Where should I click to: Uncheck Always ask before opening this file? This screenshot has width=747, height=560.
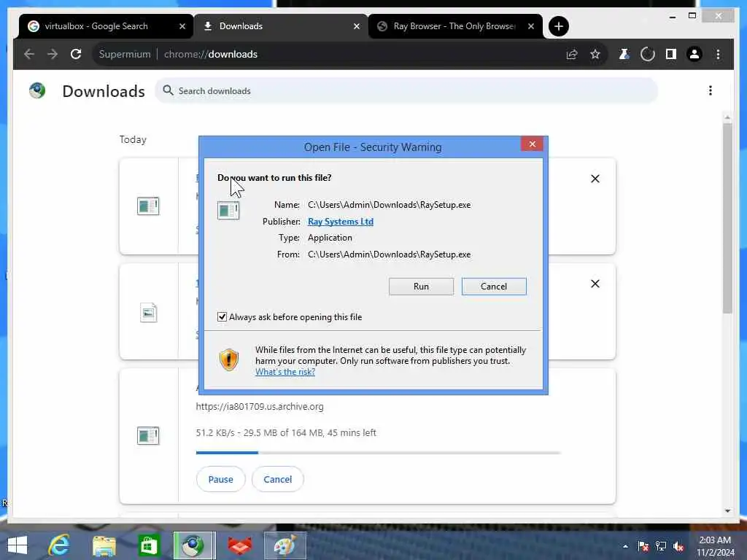pos(222,316)
